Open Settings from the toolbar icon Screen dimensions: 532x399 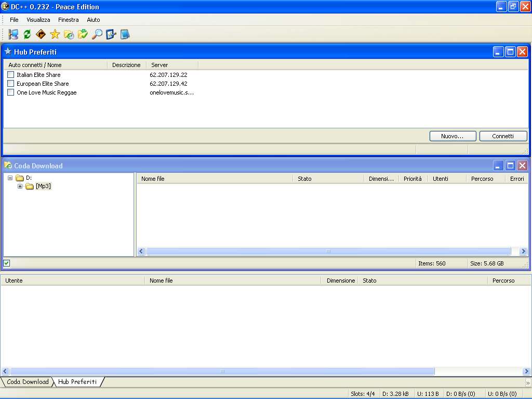pyautogui.click(x=111, y=34)
